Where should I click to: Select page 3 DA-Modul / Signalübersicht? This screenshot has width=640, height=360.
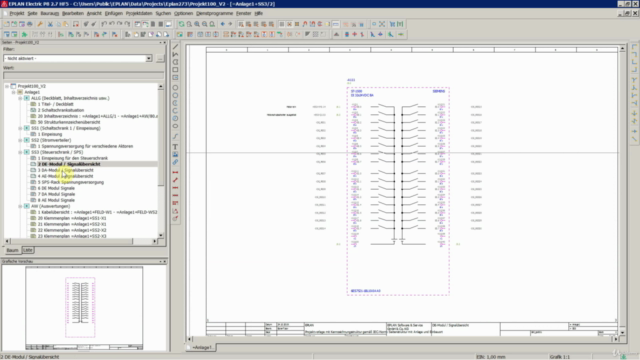point(66,170)
